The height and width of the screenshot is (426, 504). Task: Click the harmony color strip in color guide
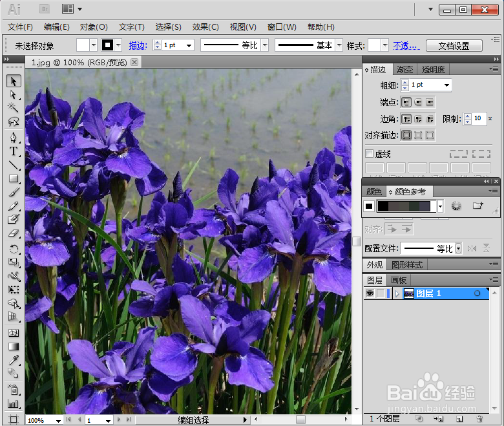(406, 206)
